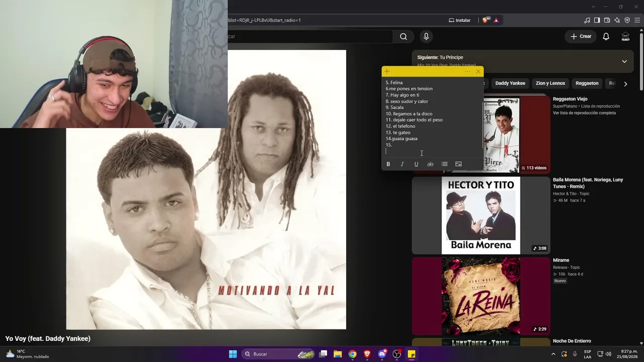644x362 pixels.
Task: Open the Leo AI sparkle icon
Action: (x=617, y=20)
